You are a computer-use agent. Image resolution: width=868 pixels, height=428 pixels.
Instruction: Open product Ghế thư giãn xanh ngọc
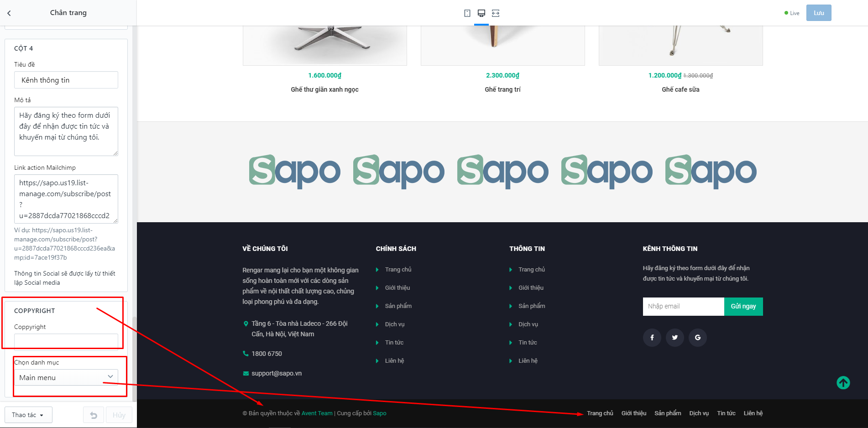(324, 89)
